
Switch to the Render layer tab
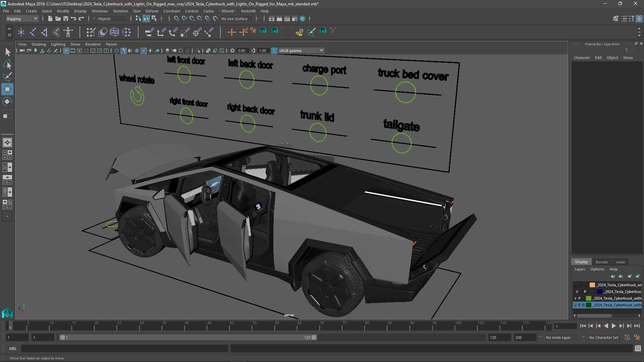(602, 262)
